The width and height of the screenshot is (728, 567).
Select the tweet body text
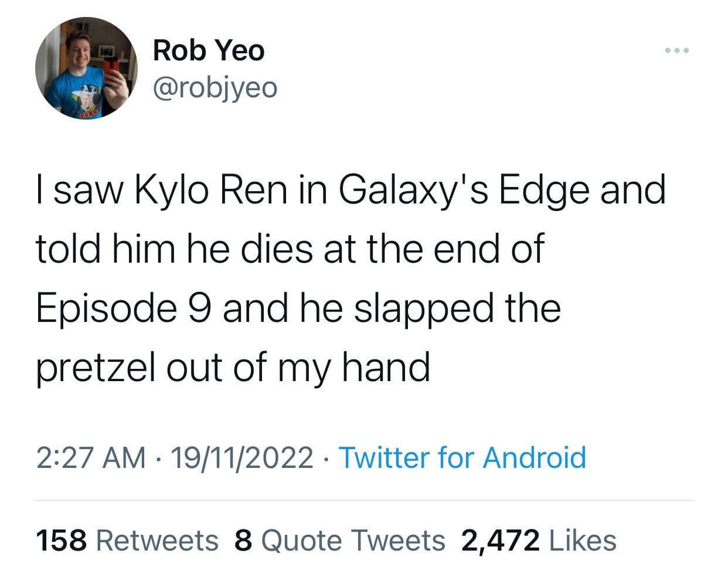352,276
